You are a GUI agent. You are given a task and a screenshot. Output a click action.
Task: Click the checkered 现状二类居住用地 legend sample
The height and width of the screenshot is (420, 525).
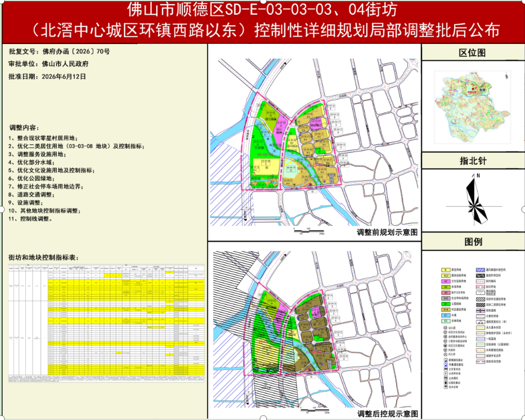pyautogui.click(x=481, y=305)
